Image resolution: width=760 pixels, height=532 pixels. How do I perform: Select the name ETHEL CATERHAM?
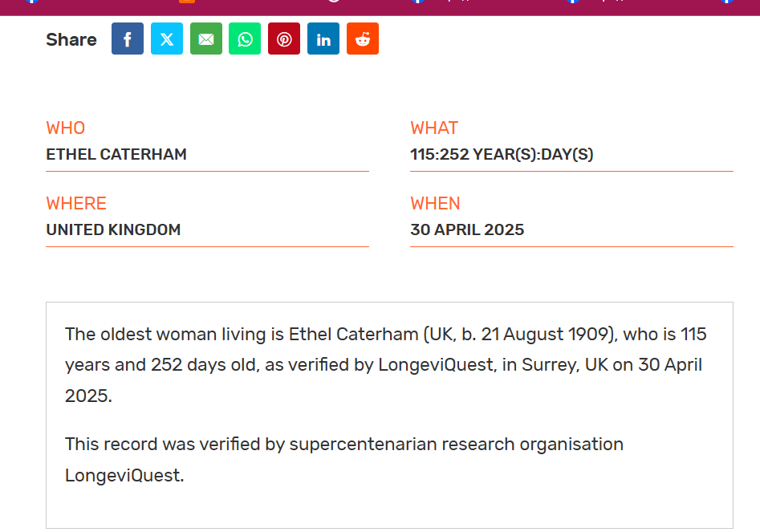(x=116, y=154)
